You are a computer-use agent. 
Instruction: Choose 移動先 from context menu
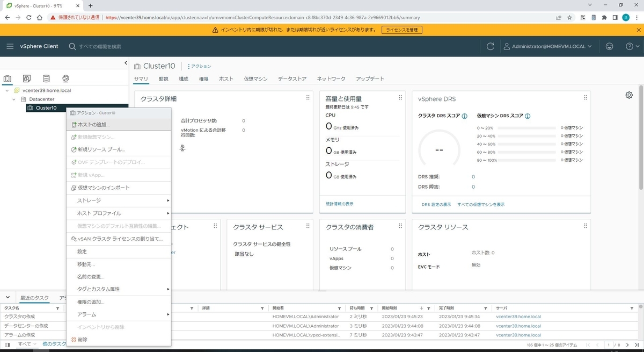pos(119,264)
